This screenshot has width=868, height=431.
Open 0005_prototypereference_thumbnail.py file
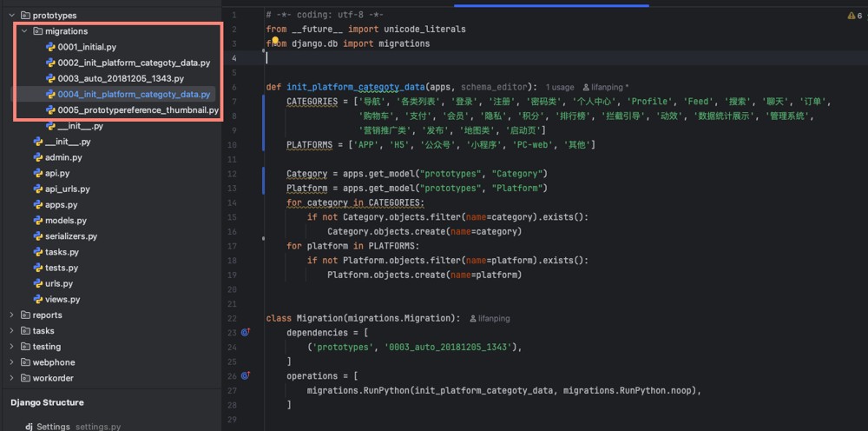[138, 110]
